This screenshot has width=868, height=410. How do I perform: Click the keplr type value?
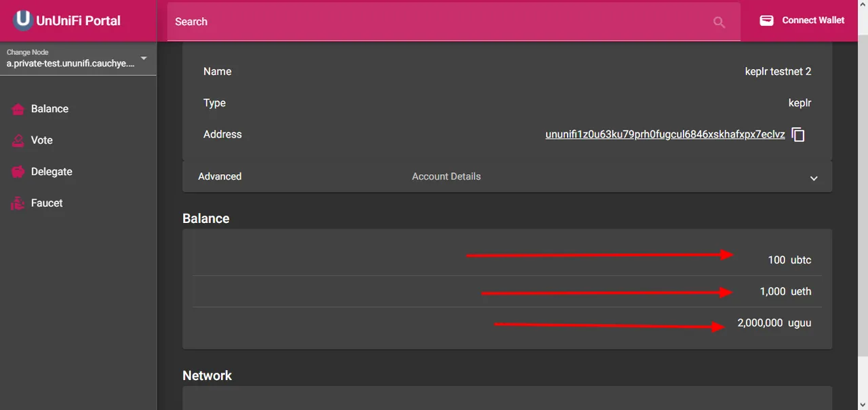800,103
